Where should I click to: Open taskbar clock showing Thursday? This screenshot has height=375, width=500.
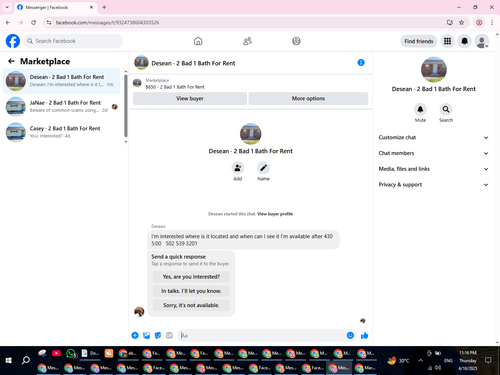(x=468, y=360)
